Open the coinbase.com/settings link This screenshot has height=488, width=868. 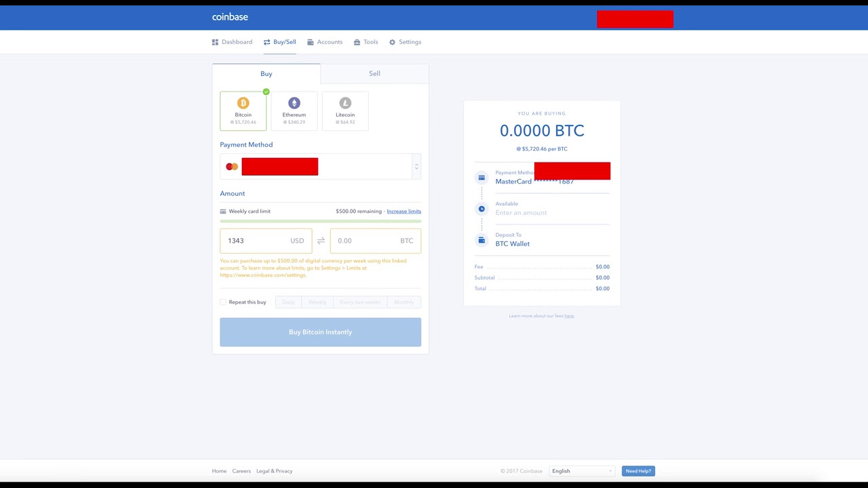click(263, 275)
